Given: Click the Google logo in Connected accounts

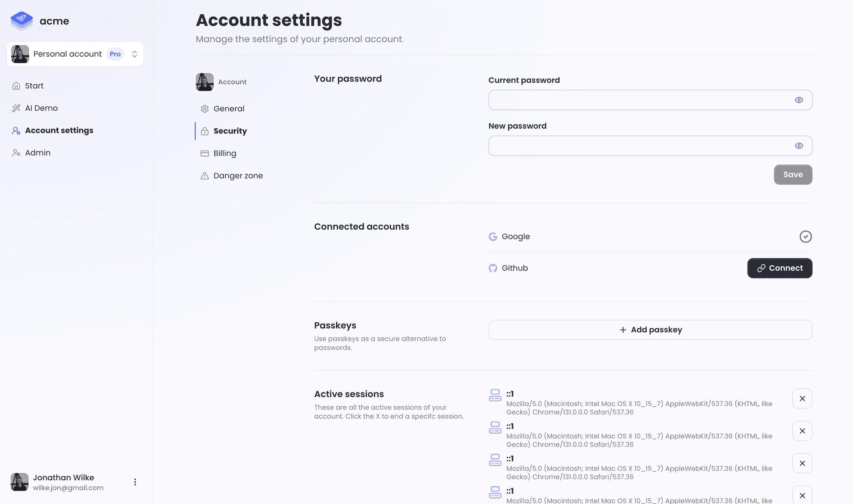Looking at the screenshot, I should pyautogui.click(x=494, y=236).
